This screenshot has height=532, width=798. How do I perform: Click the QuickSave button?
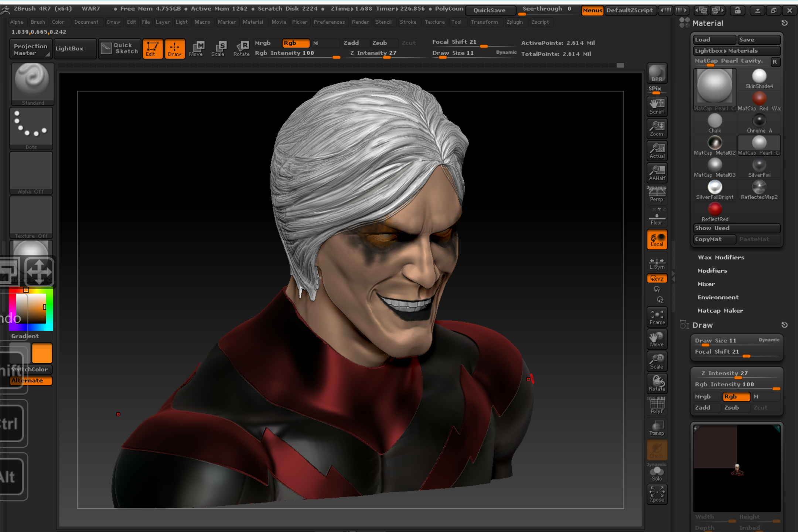click(x=490, y=10)
